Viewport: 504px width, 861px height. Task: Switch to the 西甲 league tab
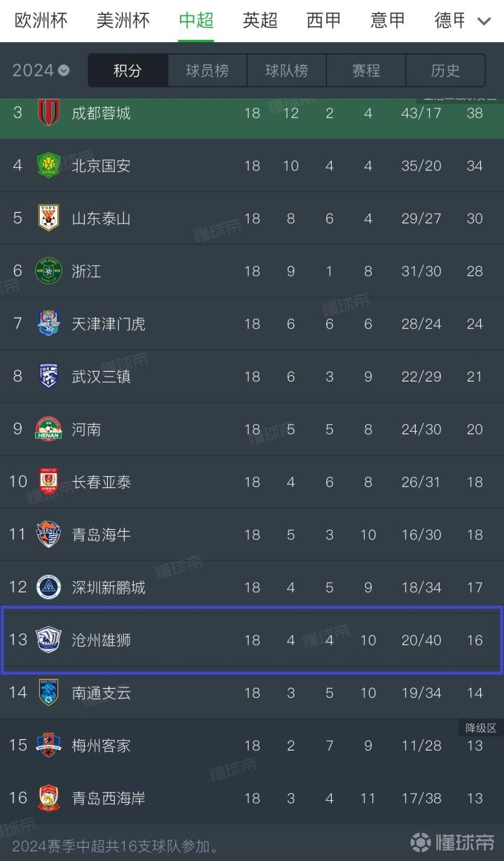pyautogui.click(x=323, y=21)
